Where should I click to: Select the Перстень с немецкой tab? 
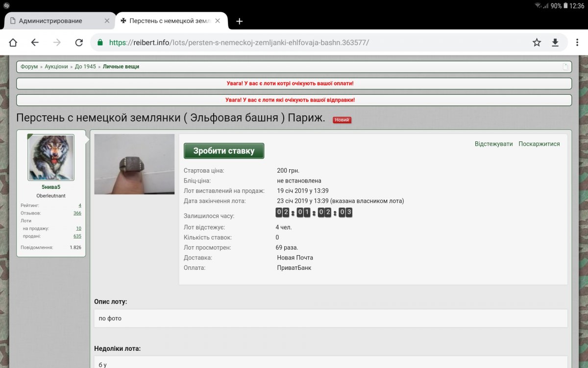click(x=171, y=21)
